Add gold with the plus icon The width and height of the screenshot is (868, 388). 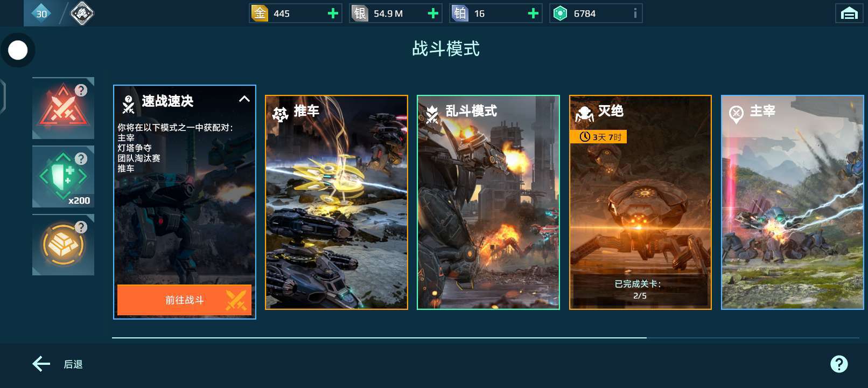(x=333, y=13)
